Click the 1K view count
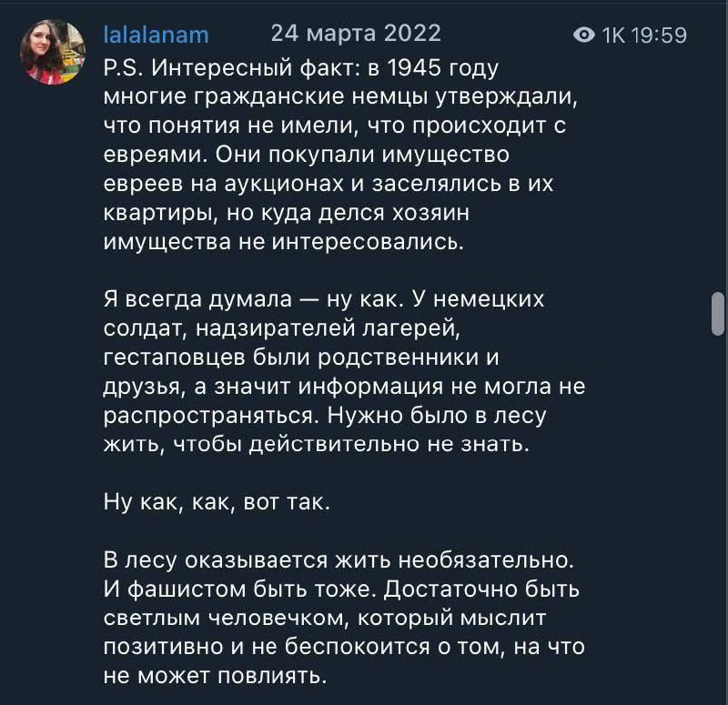 [x=614, y=35]
